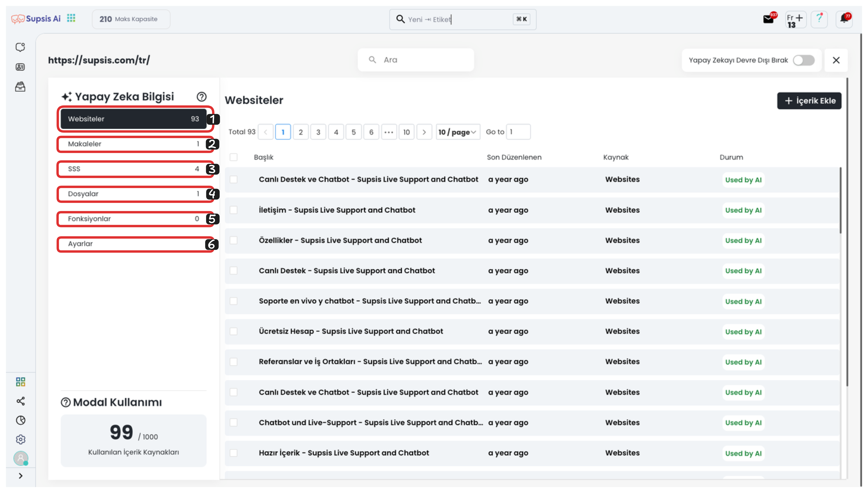Check the Referanslar ve İş Ortakları checkbox
The width and height of the screenshot is (868, 493).
233,362
